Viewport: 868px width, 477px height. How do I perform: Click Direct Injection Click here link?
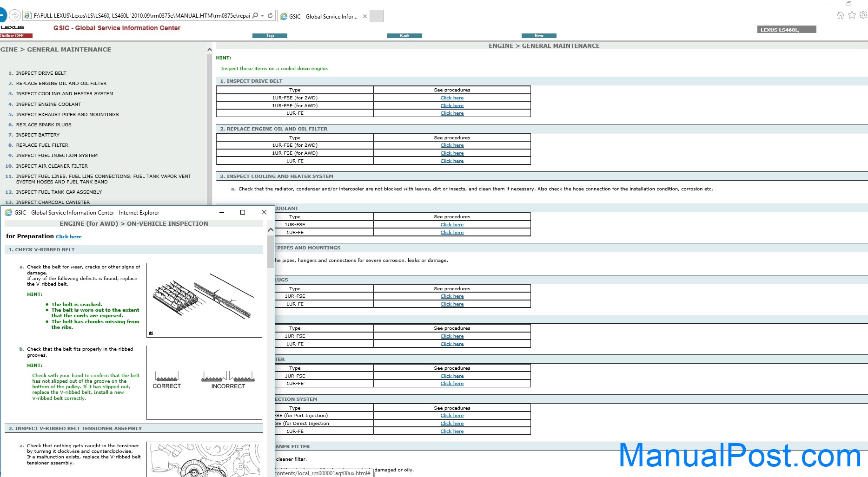click(x=452, y=423)
